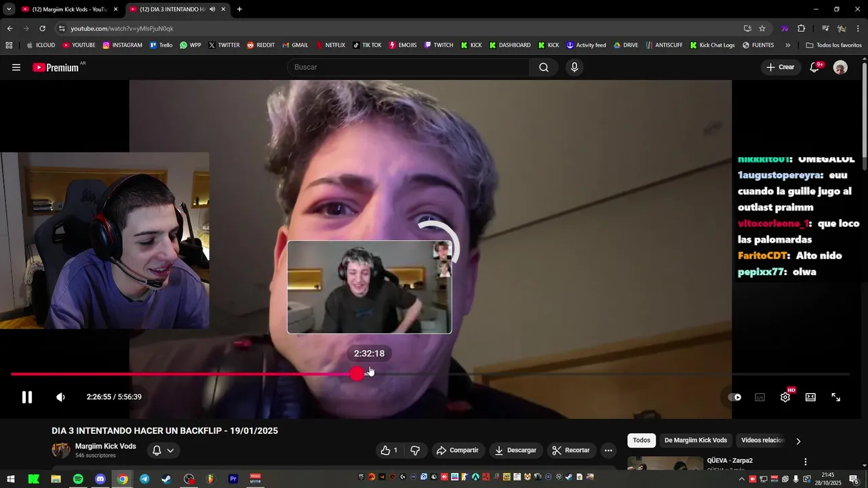Click Descargar download button

click(x=515, y=450)
